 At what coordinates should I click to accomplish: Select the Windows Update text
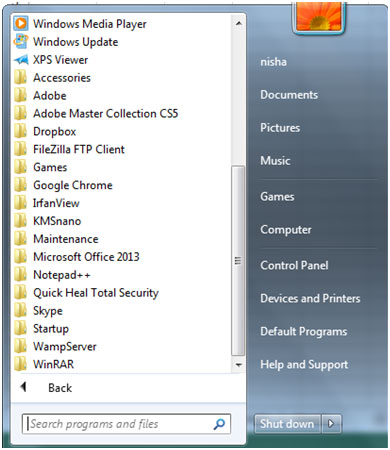point(76,42)
